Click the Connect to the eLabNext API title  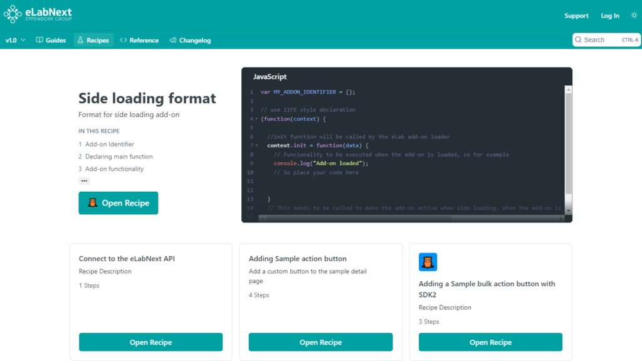click(127, 259)
